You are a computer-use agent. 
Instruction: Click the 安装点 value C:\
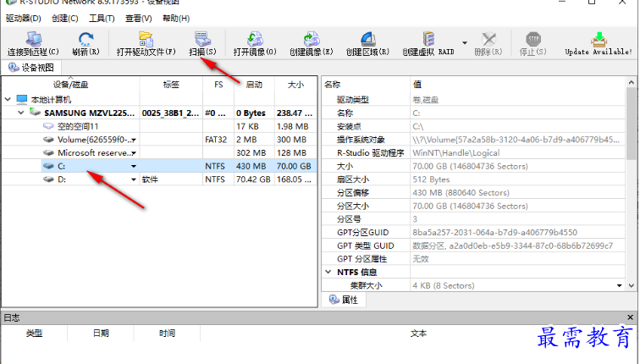pos(418,126)
